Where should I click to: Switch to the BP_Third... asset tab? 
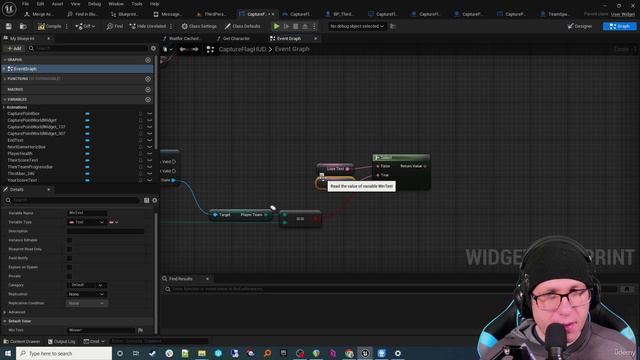340,14
